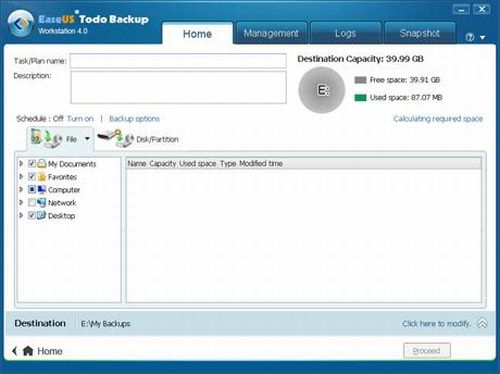Expand the My Documents tree node
The width and height of the screenshot is (500, 374).
point(21,163)
